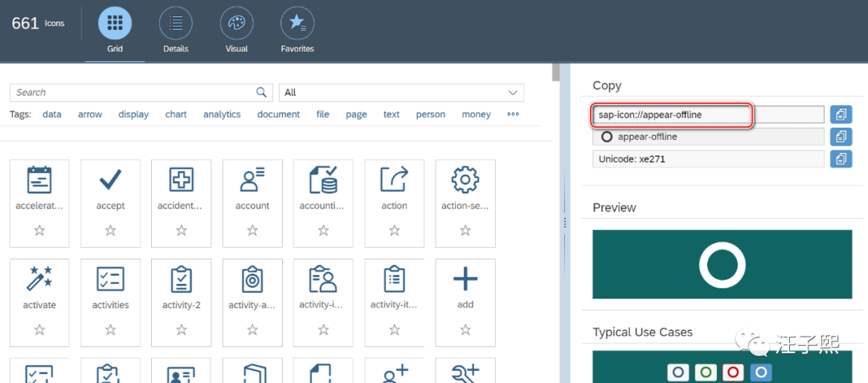Image resolution: width=868 pixels, height=383 pixels.
Task: Click the search magnifier icon
Action: [261, 93]
